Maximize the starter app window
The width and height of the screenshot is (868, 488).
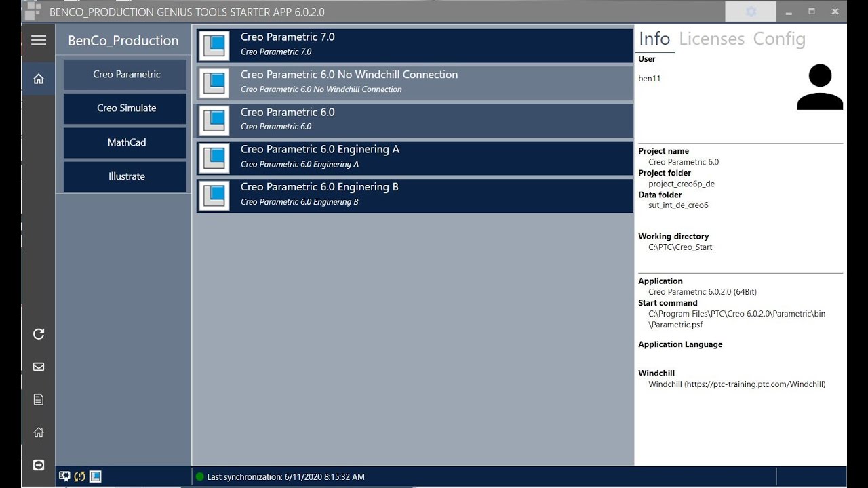[812, 12]
